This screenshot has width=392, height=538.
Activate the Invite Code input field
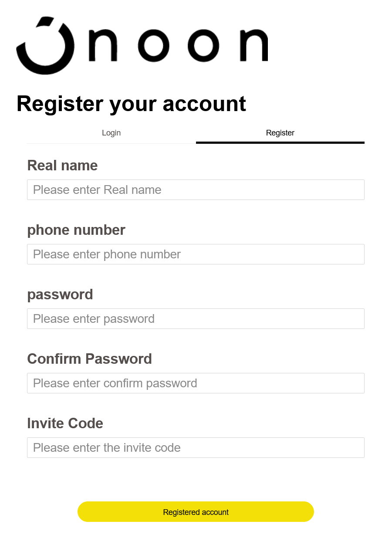(x=196, y=448)
